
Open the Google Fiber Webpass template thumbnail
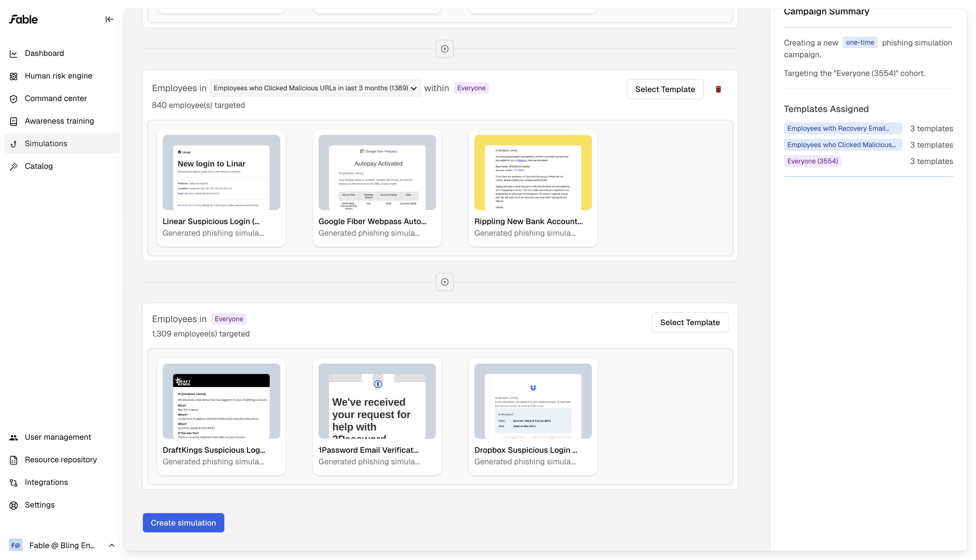pyautogui.click(x=377, y=172)
